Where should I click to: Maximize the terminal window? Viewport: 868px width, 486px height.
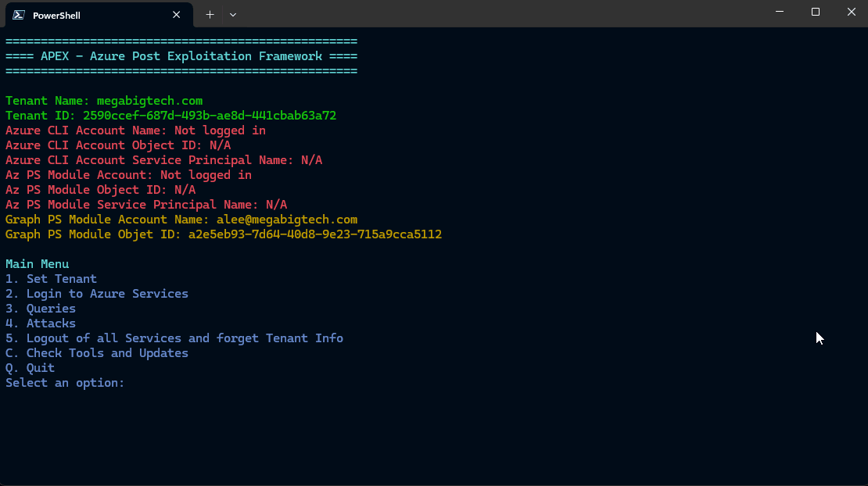click(x=816, y=12)
